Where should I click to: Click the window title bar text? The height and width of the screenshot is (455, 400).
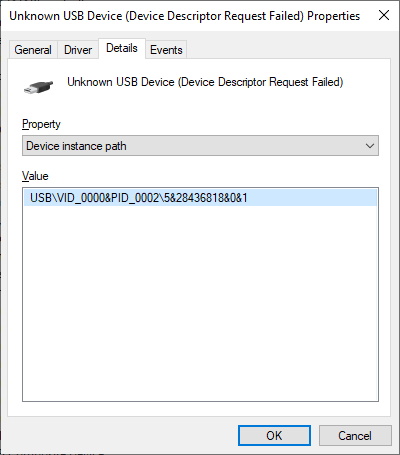click(185, 16)
